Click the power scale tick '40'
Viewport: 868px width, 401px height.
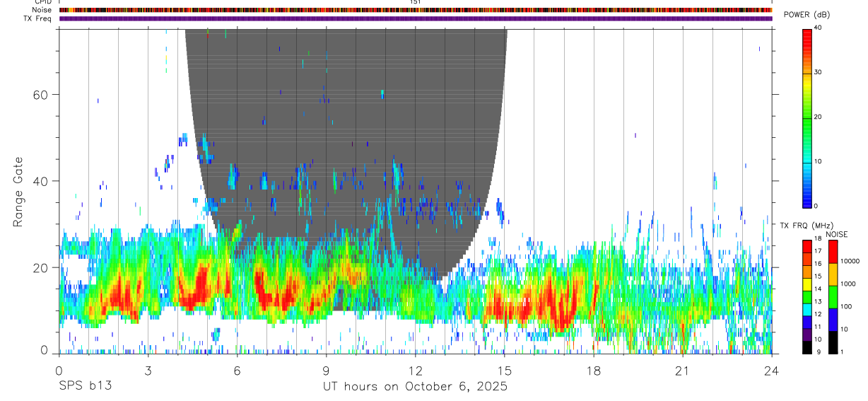click(x=818, y=28)
